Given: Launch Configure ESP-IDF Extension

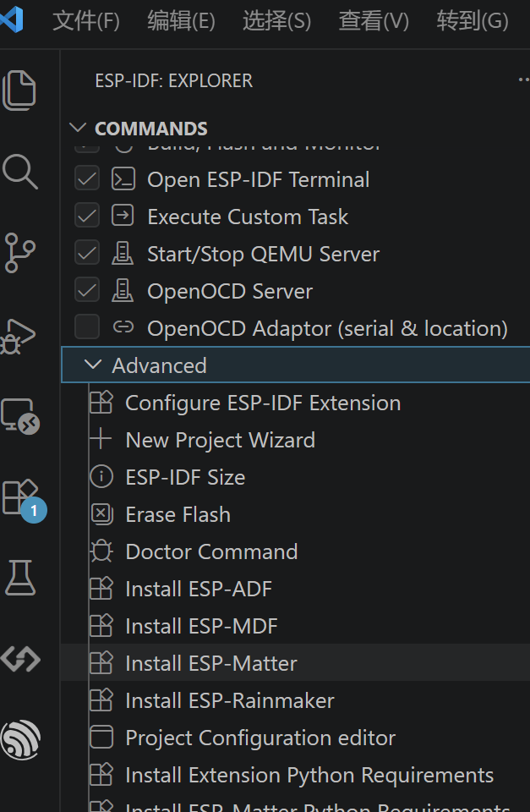Looking at the screenshot, I should (x=263, y=403).
